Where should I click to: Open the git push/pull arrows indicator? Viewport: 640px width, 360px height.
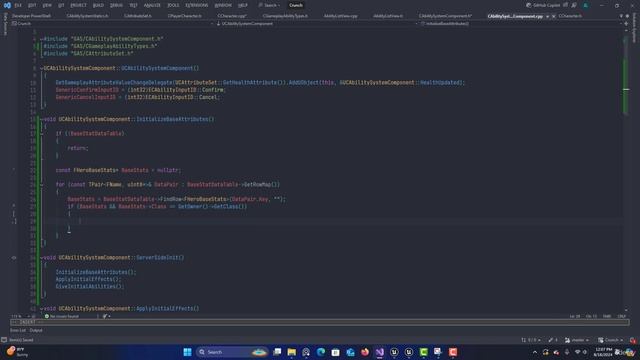[531, 340]
